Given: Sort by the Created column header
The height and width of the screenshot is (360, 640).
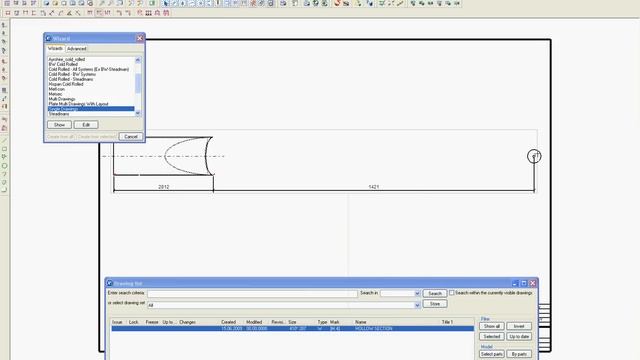Looking at the screenshot, I should [x=229, y=322].
